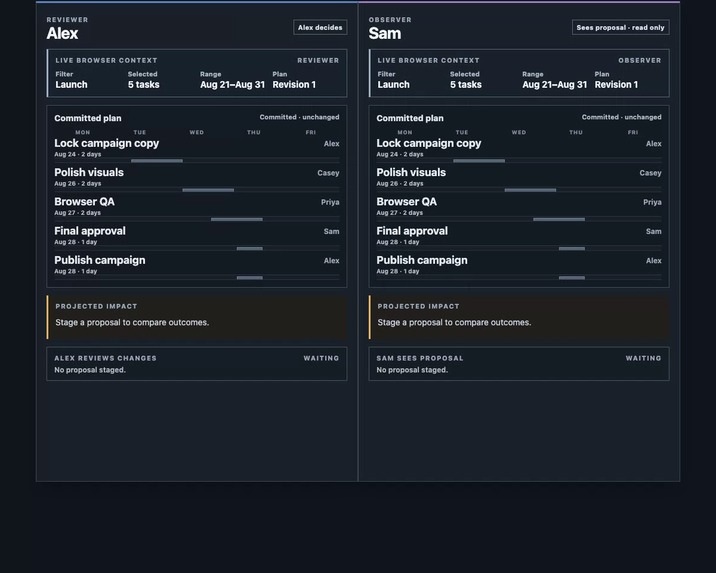
Task: Click 'Alex reviews changes' waiting card
Action: click(197, 364)
